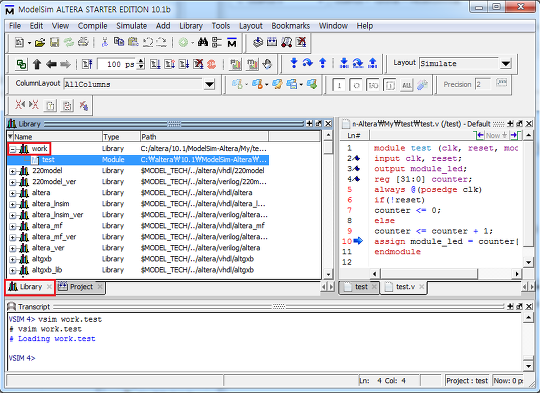Collapse the work library tree

coord(13,149)
